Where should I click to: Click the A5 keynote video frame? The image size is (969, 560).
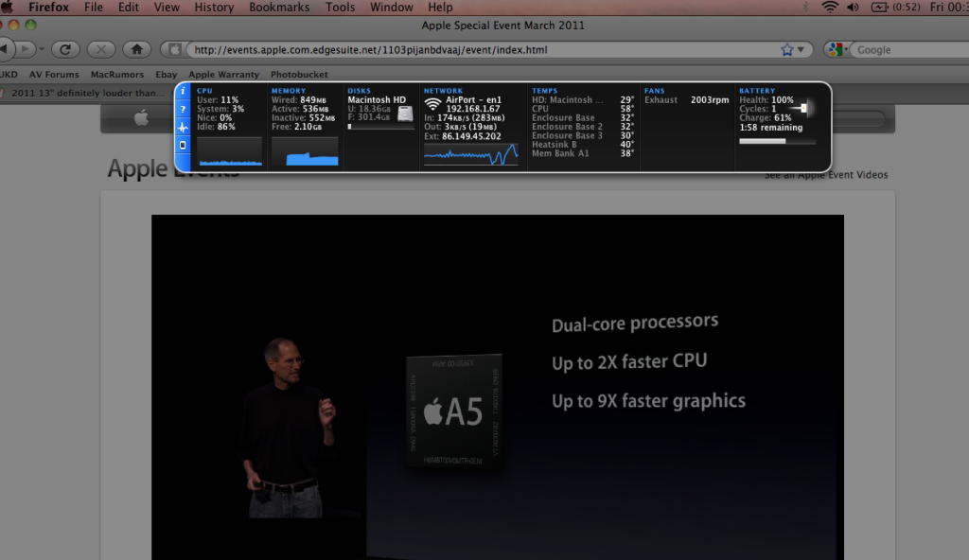click(x=498, y=388)
